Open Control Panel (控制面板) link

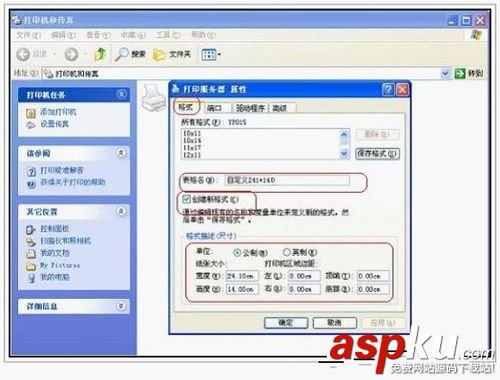[55, 229]
